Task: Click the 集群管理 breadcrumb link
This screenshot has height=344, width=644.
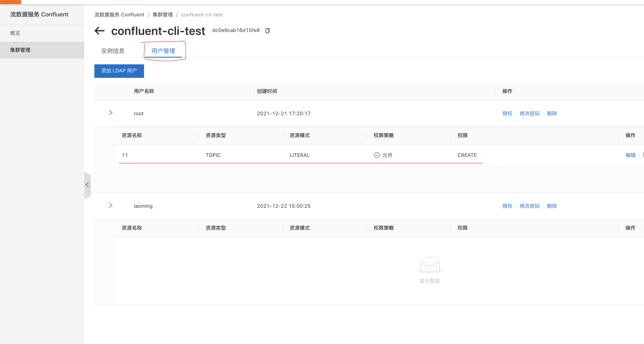Action: point(163,15)
